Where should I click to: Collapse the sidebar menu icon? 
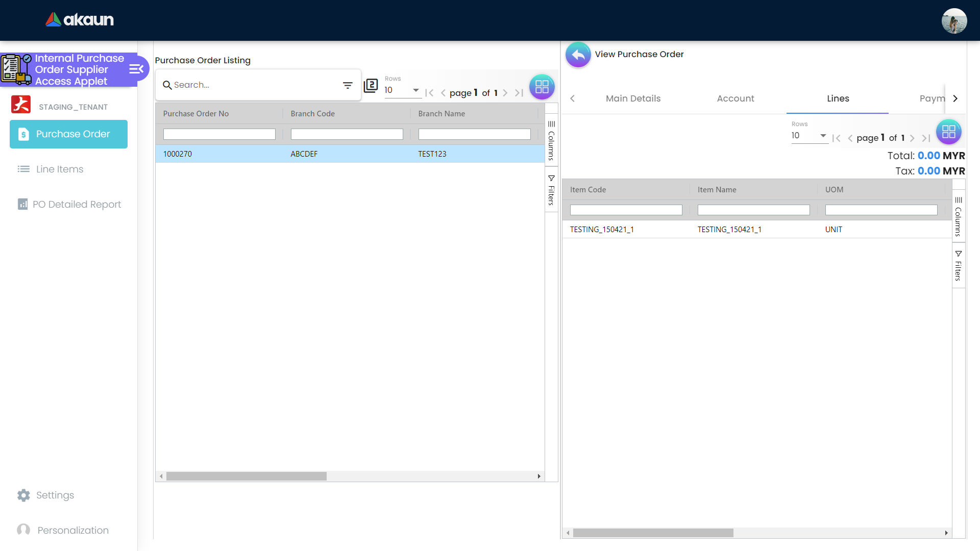point(136,69)
